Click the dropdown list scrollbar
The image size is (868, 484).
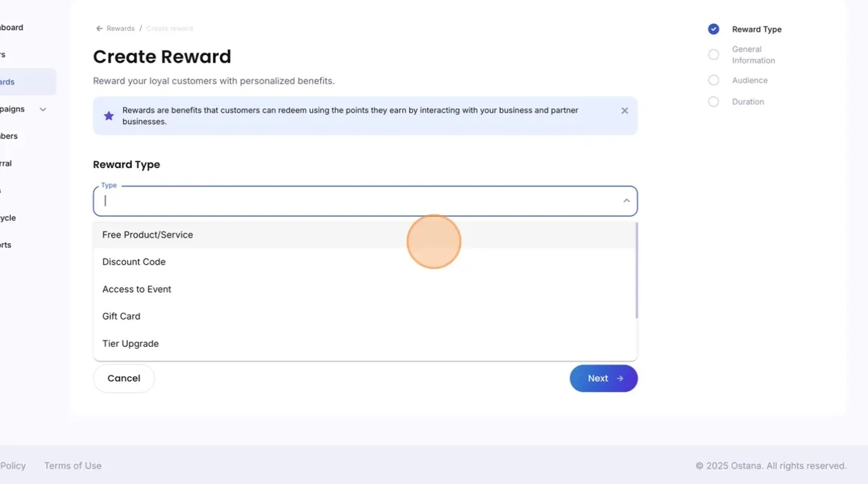[636, 270]
